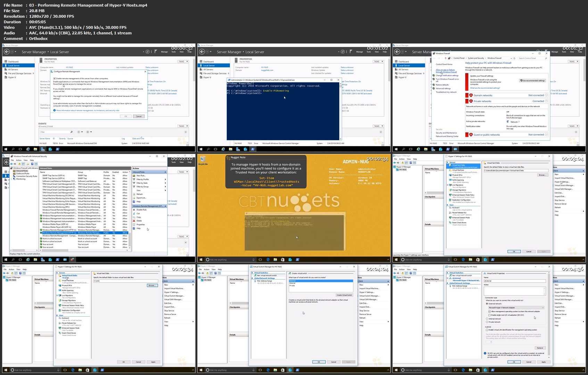Open Manage menu in 00:00:32 frame
588x375 pixels.
coord(164,52)
